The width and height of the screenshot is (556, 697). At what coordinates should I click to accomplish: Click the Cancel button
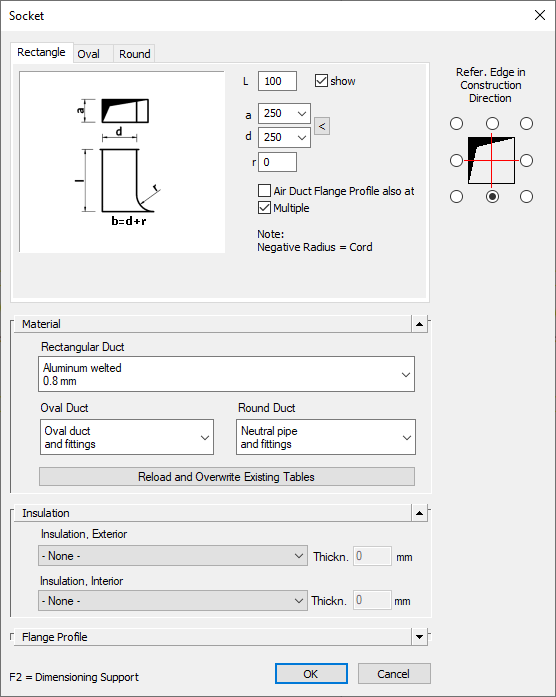point(394,674)
